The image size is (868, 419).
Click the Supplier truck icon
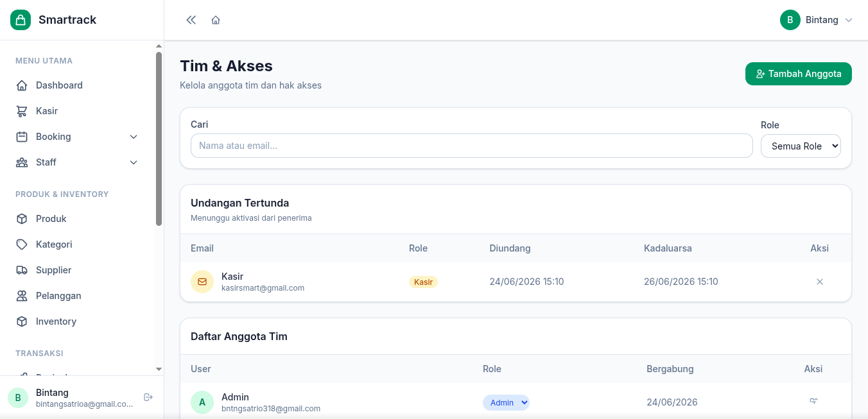point(22,270)
